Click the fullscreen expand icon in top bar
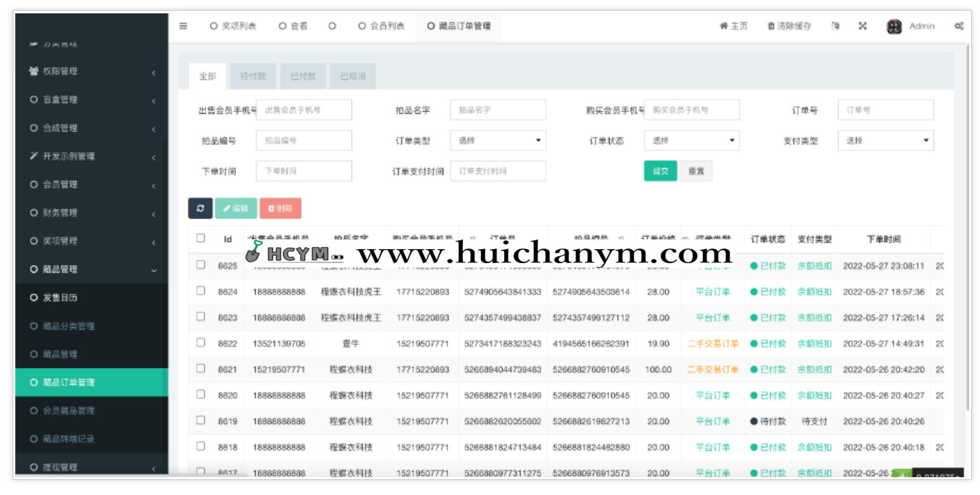This screenshot has width=980, height=495. [x=862, y=25]
